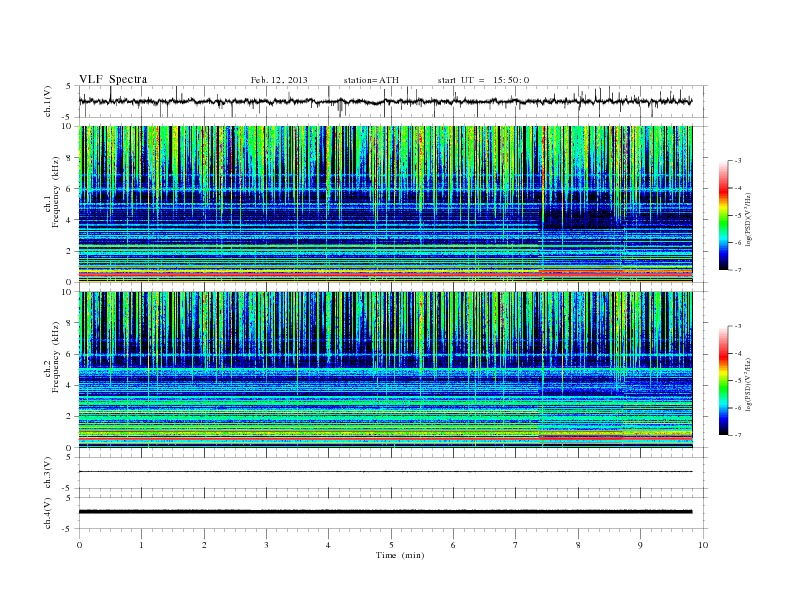Click the "-3" value on ch.1 colorbar
This screenshot has height=612, width=792.
click(738, 161)
